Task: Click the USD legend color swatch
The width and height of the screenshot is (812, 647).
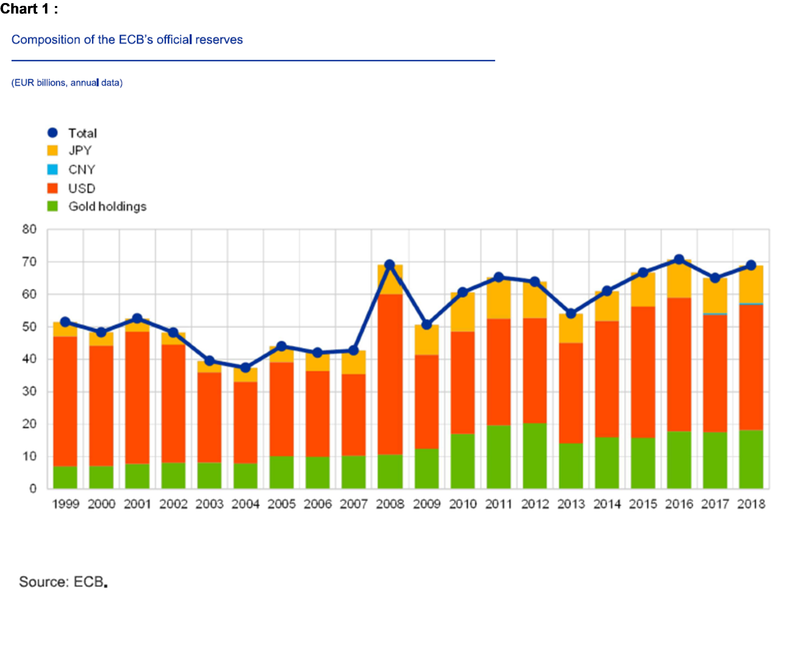Action: 52,188
